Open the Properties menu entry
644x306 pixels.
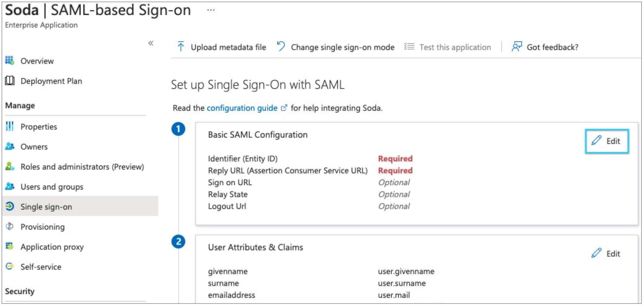click(38, 127)
